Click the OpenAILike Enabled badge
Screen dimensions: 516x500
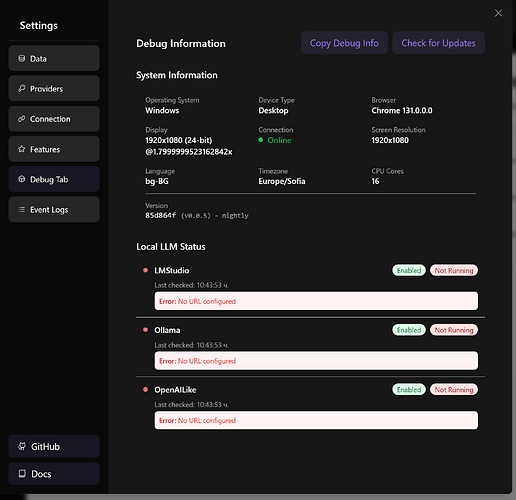409,390
